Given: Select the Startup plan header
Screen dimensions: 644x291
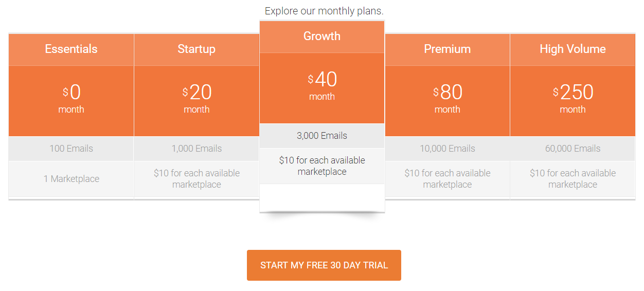Looking at the screenshot, I should click(196, 49).
